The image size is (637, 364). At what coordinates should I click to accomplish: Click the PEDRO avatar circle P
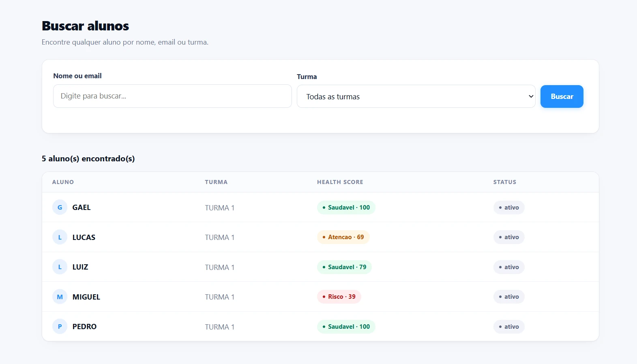pyautogui.click(x=60, y=326)
